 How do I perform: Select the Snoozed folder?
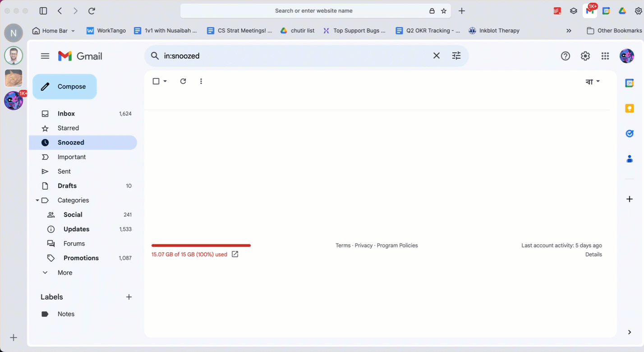click(83, 143)
